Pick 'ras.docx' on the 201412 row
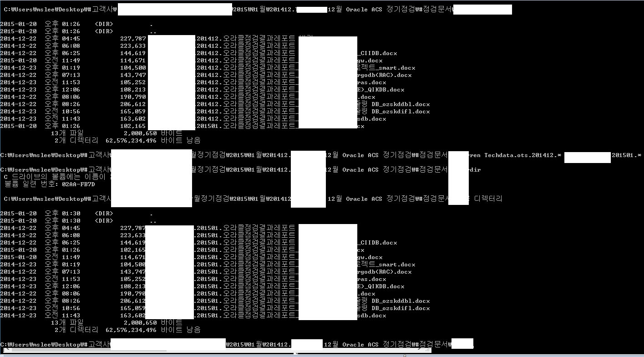 pos(372,82)
